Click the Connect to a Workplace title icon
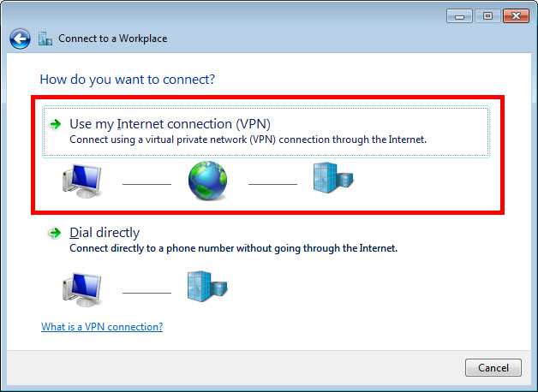The image size is (538, 392). [x=45, y=39]
